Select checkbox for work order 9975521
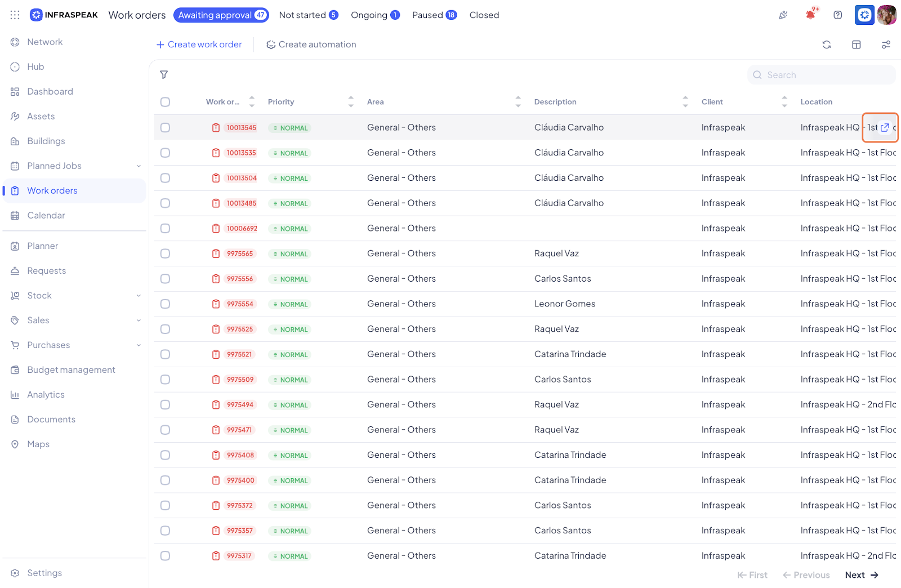901x588 pixels. (165, 354)
